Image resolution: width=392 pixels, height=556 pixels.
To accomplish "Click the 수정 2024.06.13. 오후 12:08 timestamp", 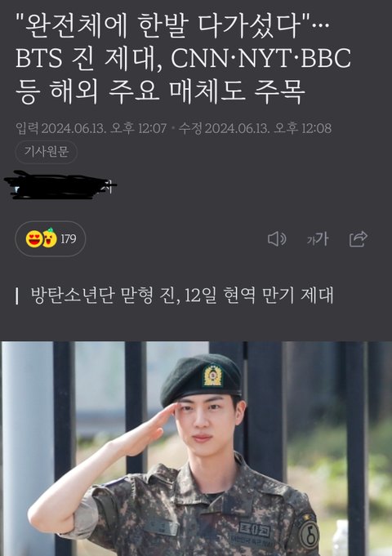I will (255, 128).
